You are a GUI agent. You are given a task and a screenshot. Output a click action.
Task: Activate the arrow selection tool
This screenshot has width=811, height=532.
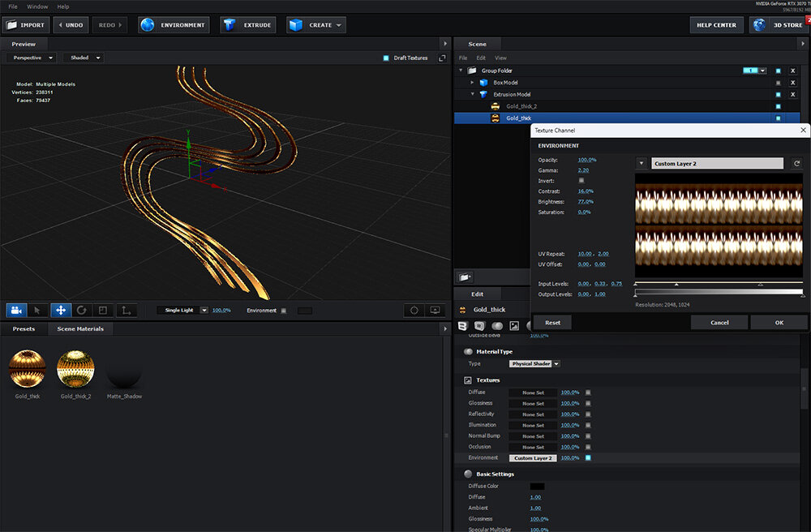pyautogui.click(x=38, y=310)
